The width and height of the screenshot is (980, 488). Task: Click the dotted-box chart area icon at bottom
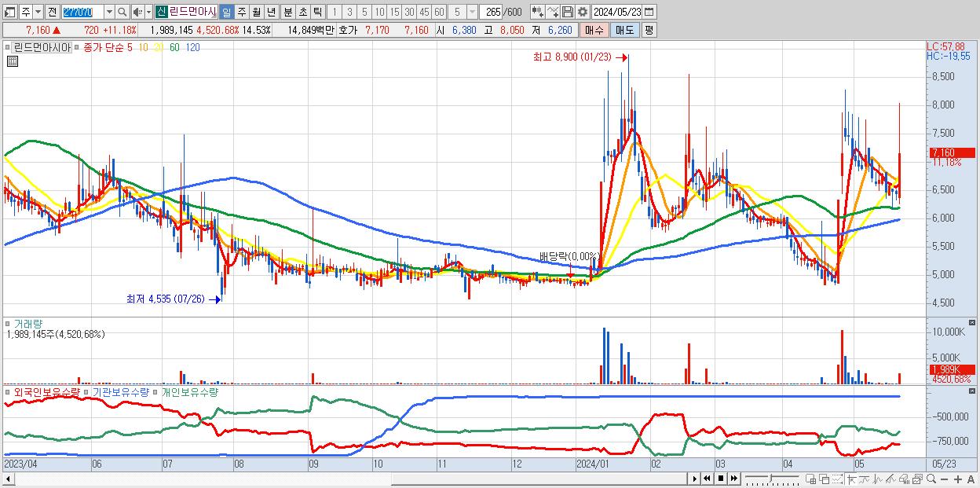pos(837,479)
